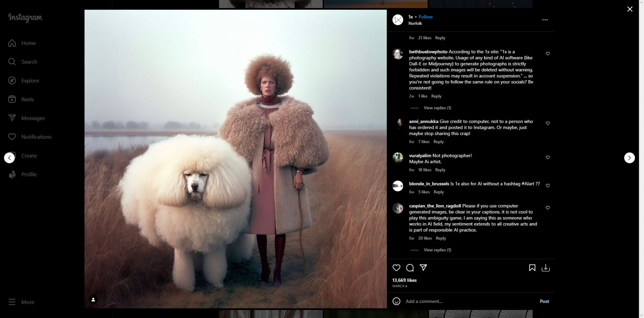Open bethbuelowphoto's profile link
644x318 pixels.
coord(428,52)
